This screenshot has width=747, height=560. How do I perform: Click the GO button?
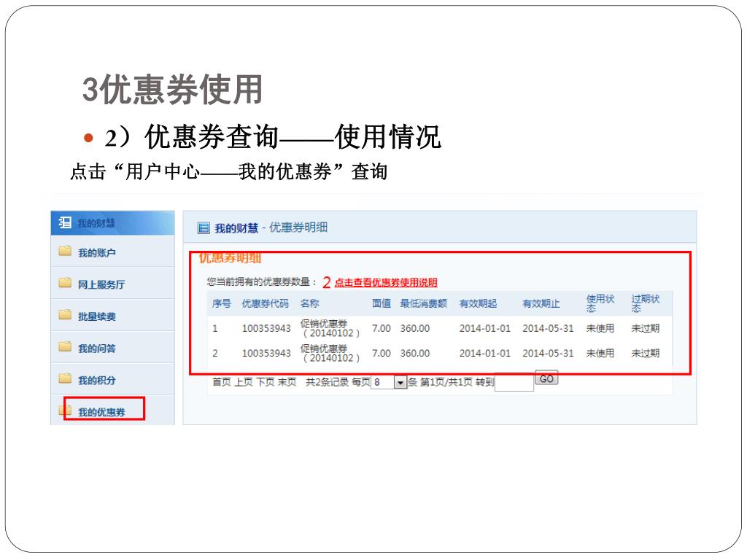[x=546, y=378]
